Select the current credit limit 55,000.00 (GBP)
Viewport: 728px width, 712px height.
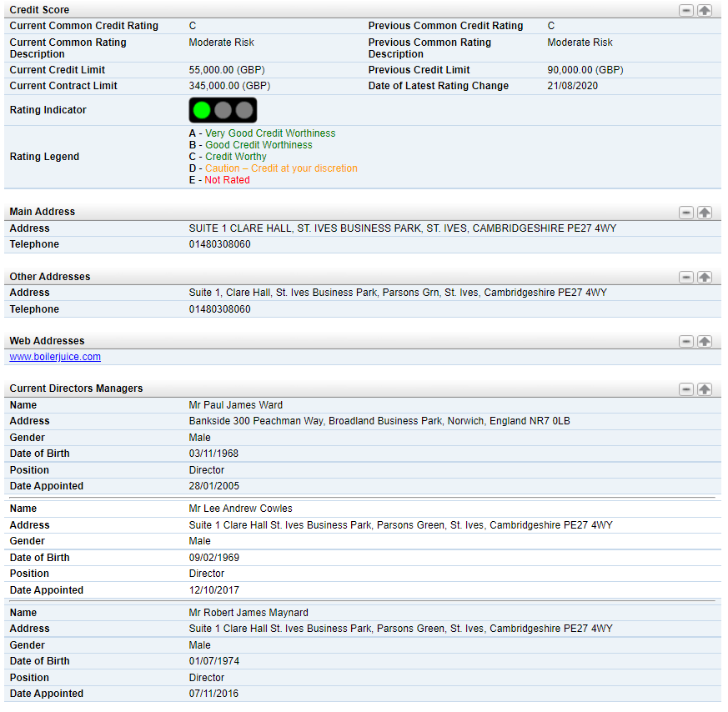pyautogui.click(x=227, y=70)
